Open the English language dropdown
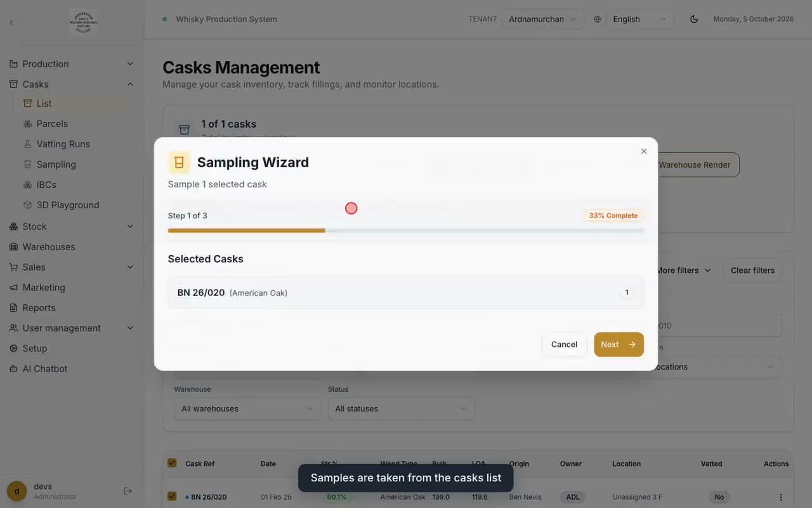Viewport: 812px width, 508px height. pos(640,19)
